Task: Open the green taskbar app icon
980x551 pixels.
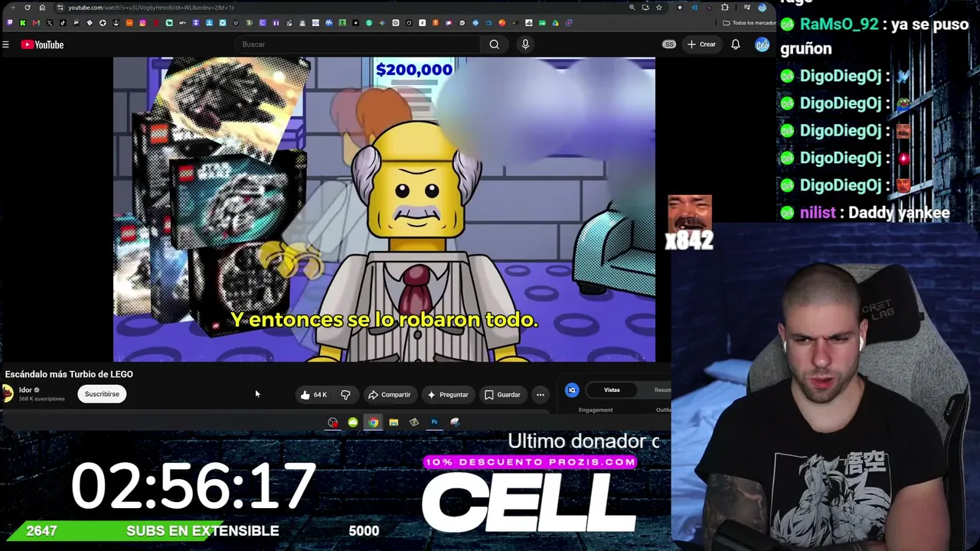Action: point(353,422)
